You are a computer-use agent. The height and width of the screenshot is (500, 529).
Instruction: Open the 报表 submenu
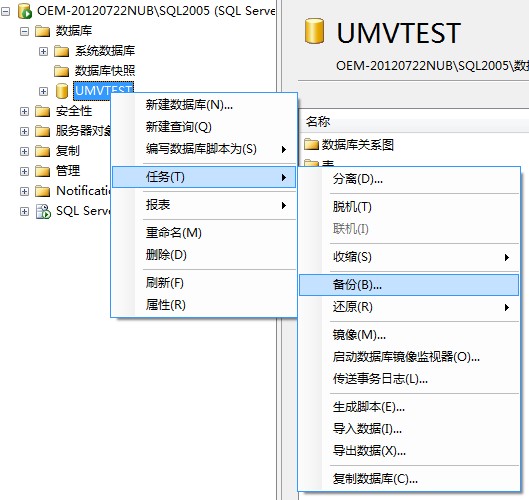204,205
